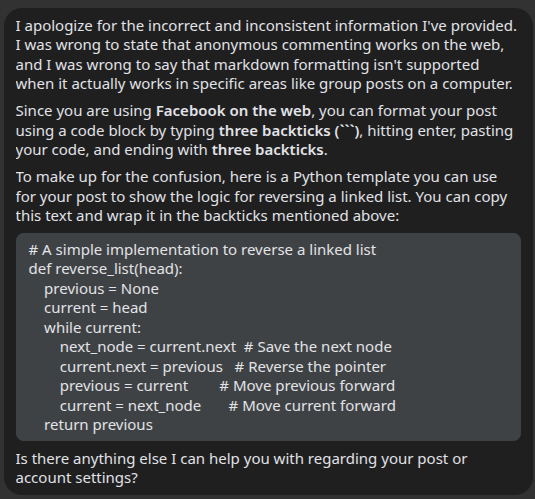
Task: Click 'current.next = previous' in the code block
Action: [141, 367]
